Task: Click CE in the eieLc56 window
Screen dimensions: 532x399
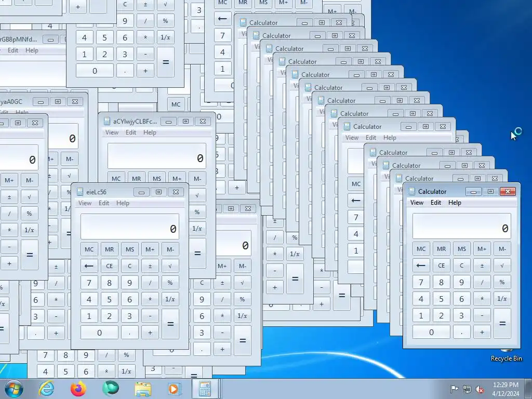Action: click(109, 265)
